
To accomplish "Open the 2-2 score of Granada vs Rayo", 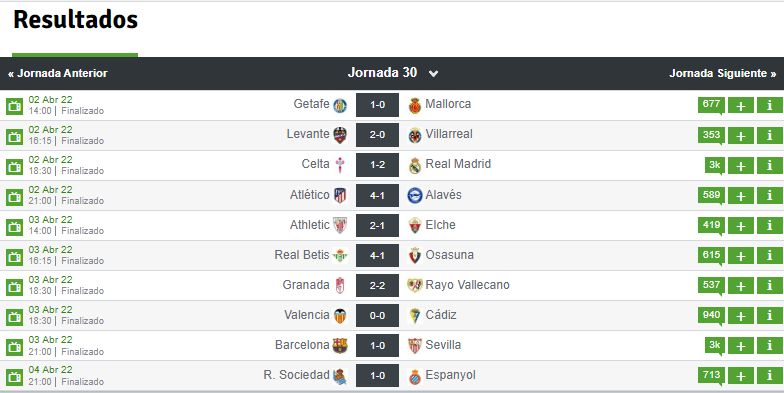I will [x=378, y=286].
